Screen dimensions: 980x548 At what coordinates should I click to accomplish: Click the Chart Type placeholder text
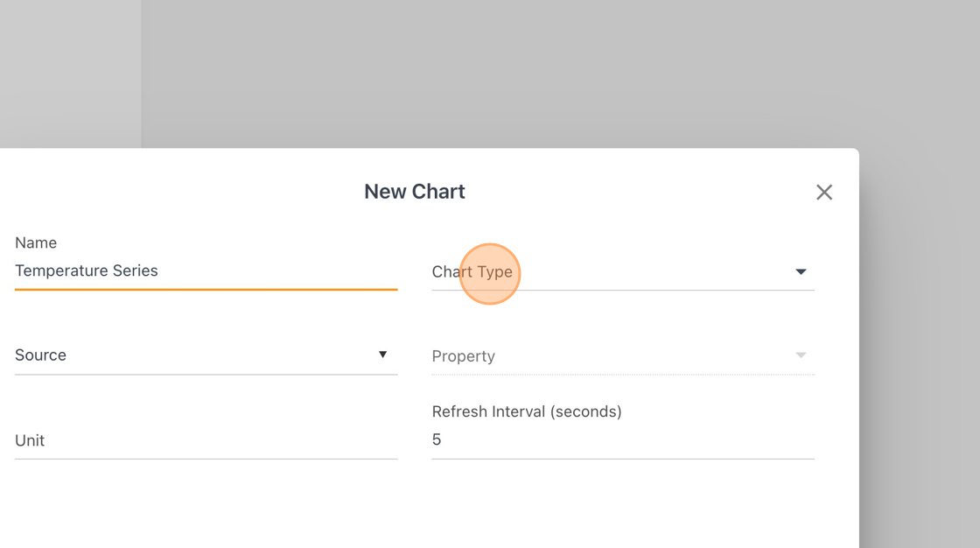pos(472,272)
